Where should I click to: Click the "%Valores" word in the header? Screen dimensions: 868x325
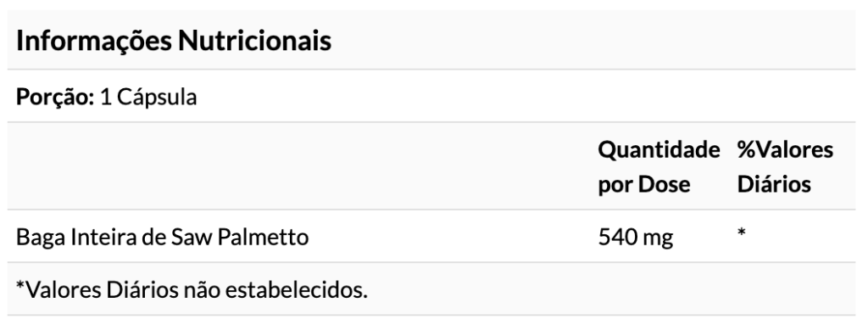pyautogui.click(x=785, y=149)
